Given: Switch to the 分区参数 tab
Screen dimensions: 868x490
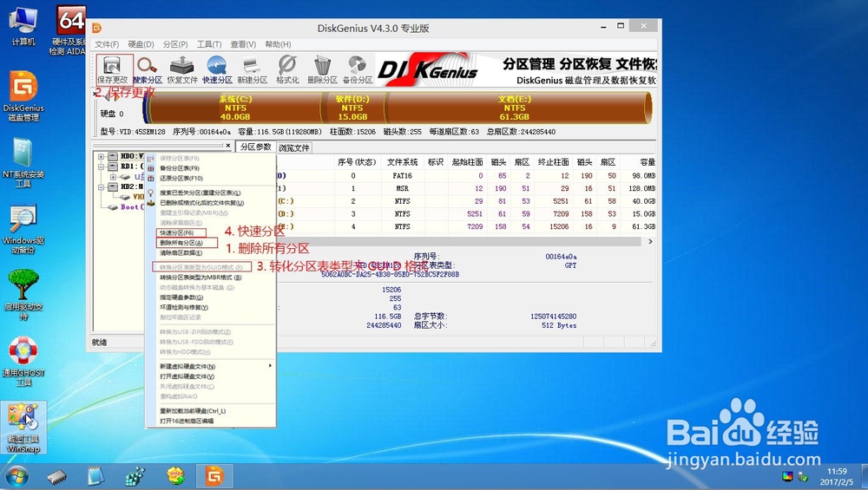Looking at the screenshot, I should (x=256, y=147).
